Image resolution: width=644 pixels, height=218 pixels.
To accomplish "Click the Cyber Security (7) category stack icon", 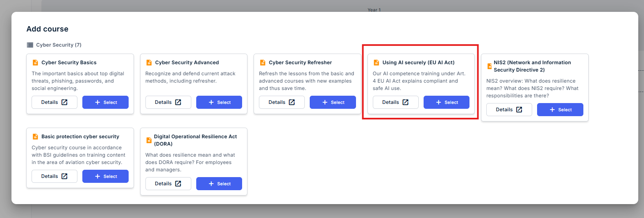I will [x=30, y=45].
